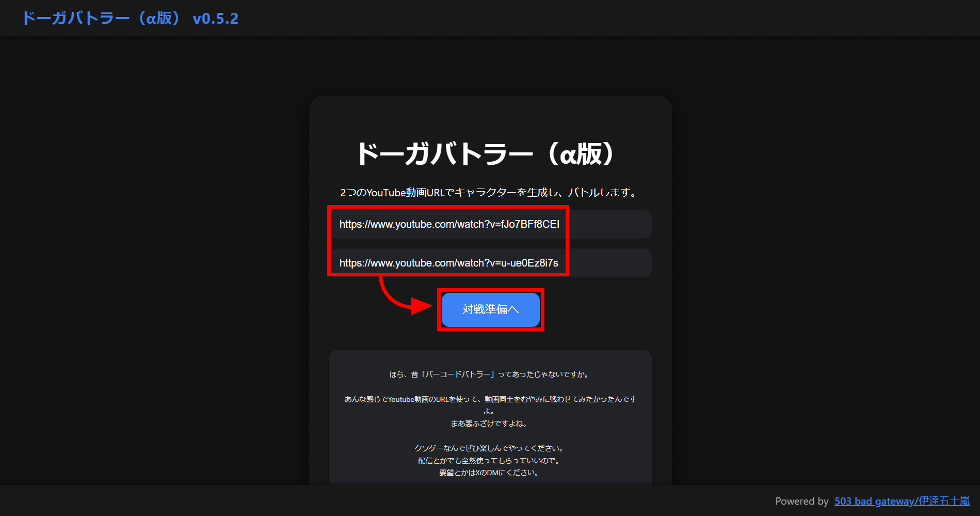
Task: Click the first YouTube URL input field
Action: tap(490, 224)
